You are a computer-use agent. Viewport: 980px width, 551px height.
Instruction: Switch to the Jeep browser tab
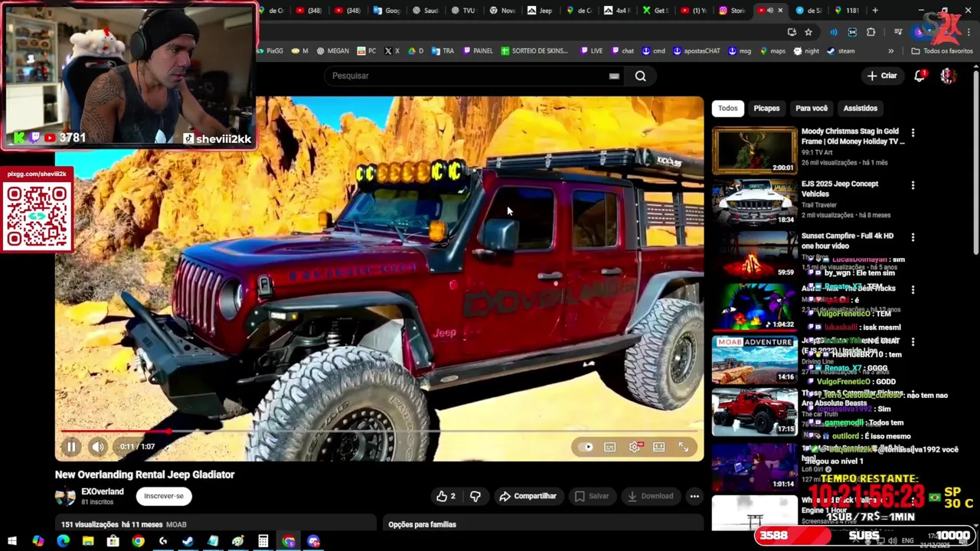point(540,11)
